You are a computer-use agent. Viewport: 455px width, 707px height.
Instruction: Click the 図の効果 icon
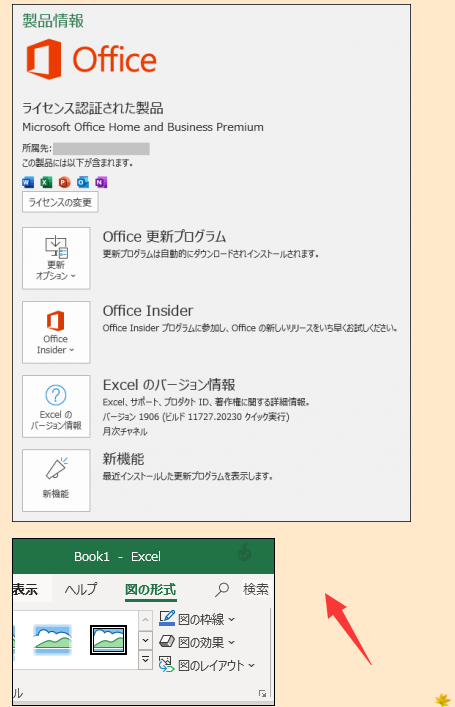[167, 641]
